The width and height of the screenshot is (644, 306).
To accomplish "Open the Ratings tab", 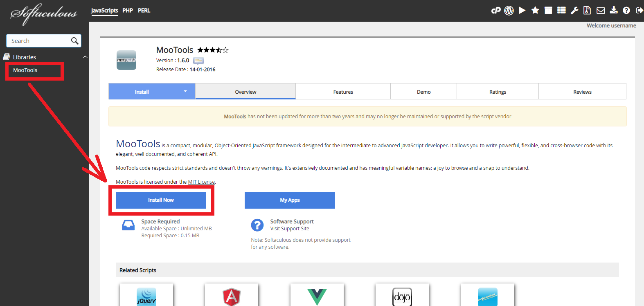I will tap(498, 92).
